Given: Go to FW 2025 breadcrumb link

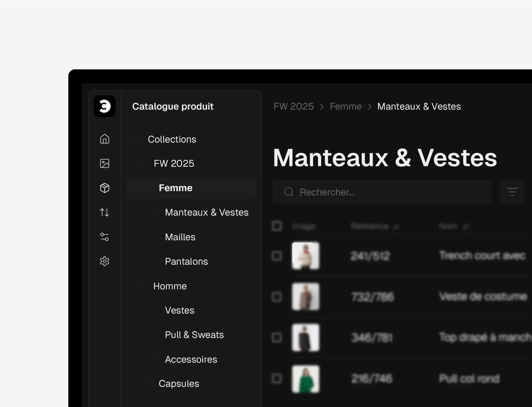Looking at the screenshot, I should 294,106.
